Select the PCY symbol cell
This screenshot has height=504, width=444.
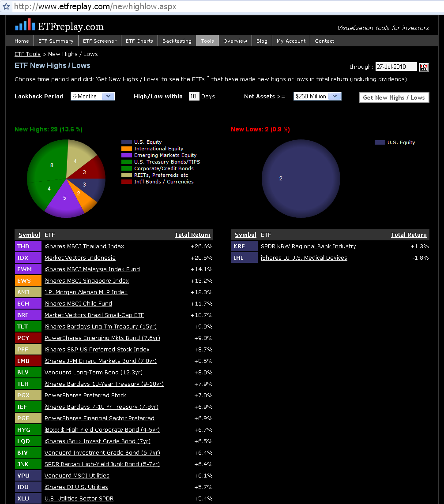coord(28,338)
